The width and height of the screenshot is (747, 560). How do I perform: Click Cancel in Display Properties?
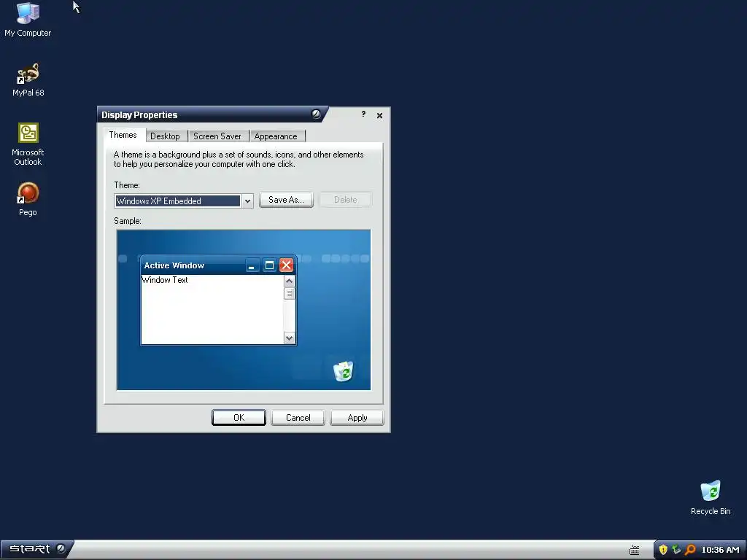click(x=298, y=418)
